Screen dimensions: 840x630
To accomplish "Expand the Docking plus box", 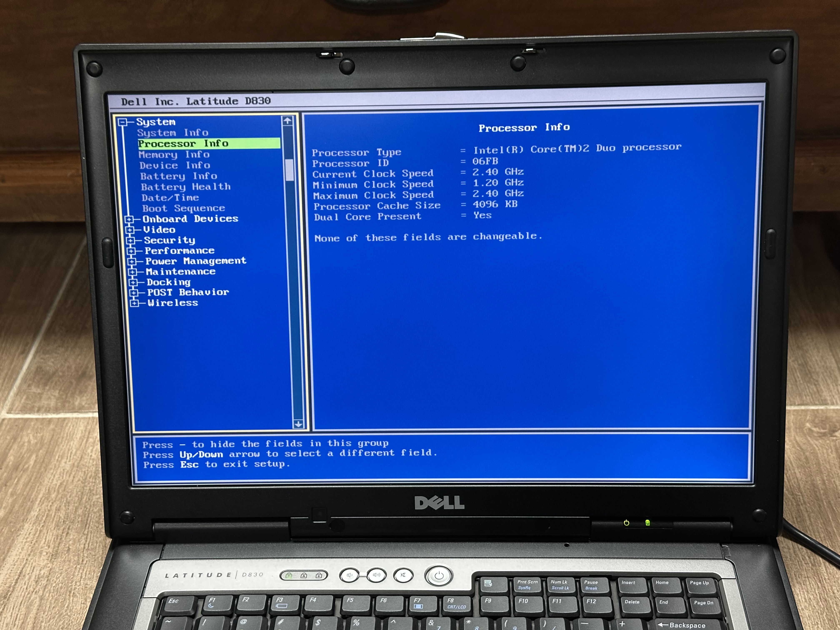I will pyautogui.click(x=133, y=282).
